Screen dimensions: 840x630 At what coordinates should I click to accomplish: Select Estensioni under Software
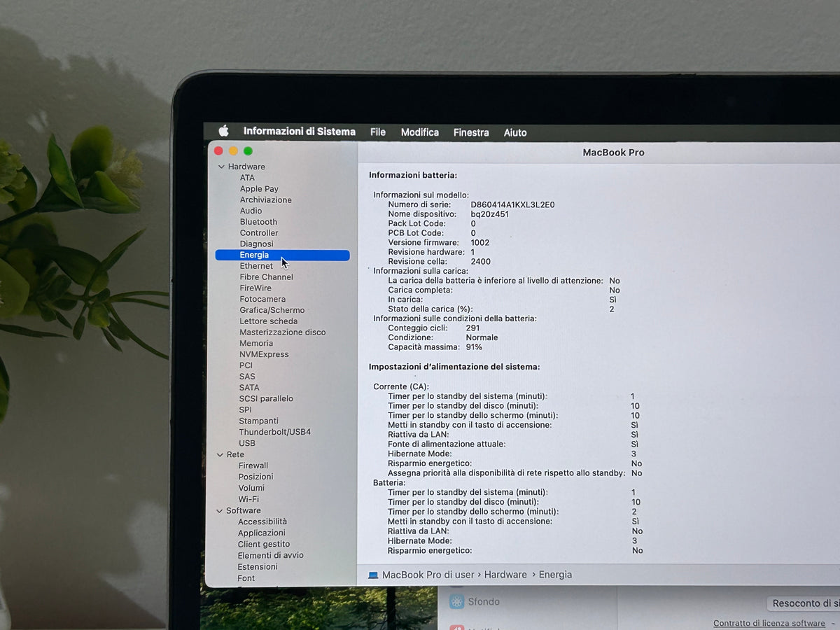tap(258, 567)
